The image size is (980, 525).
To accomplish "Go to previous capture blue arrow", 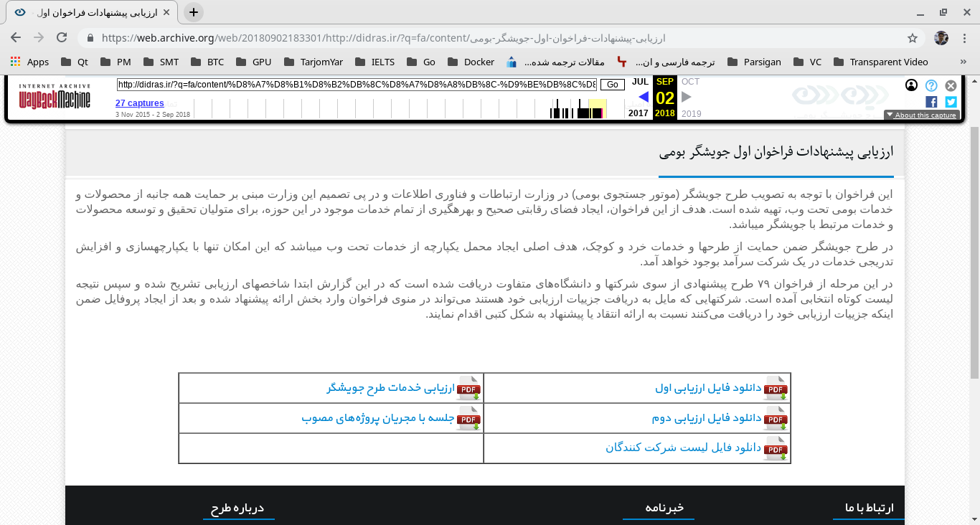I will click(644, 97).
